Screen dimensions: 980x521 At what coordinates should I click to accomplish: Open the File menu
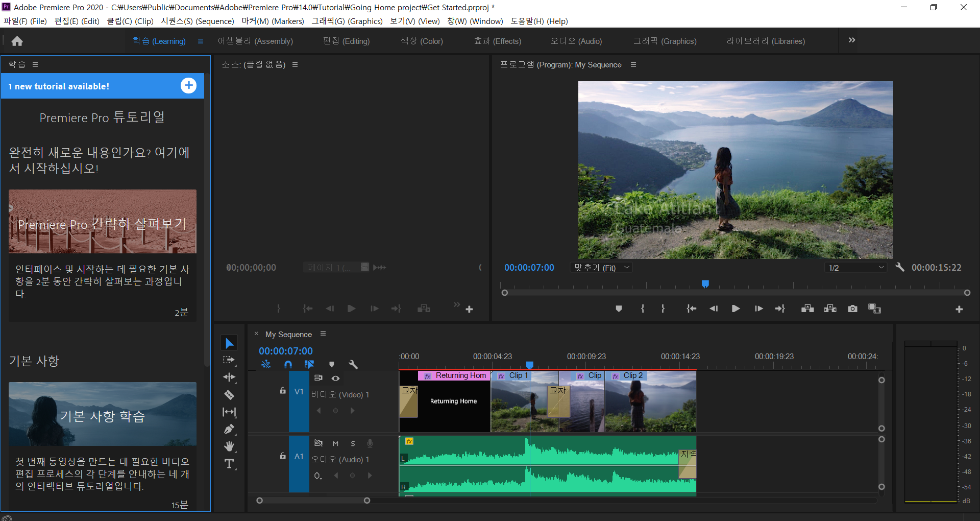click(25, 21)
